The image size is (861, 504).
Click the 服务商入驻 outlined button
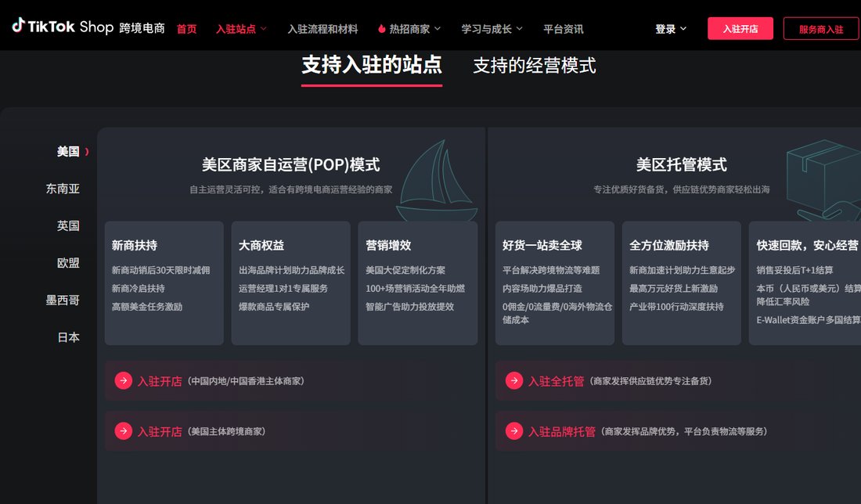(x=821, y=28)
